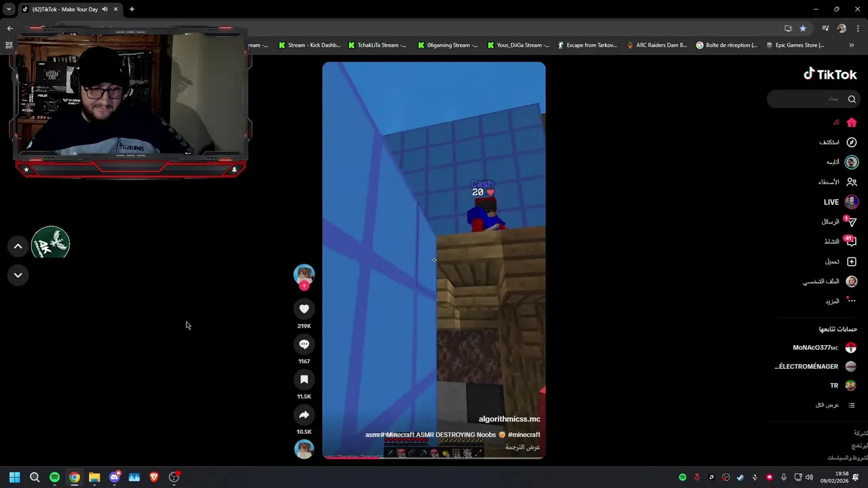Close the TikTok browser tab
This screenshot has width=868, height=488.
pyautogui.click(x=115, y=9)
